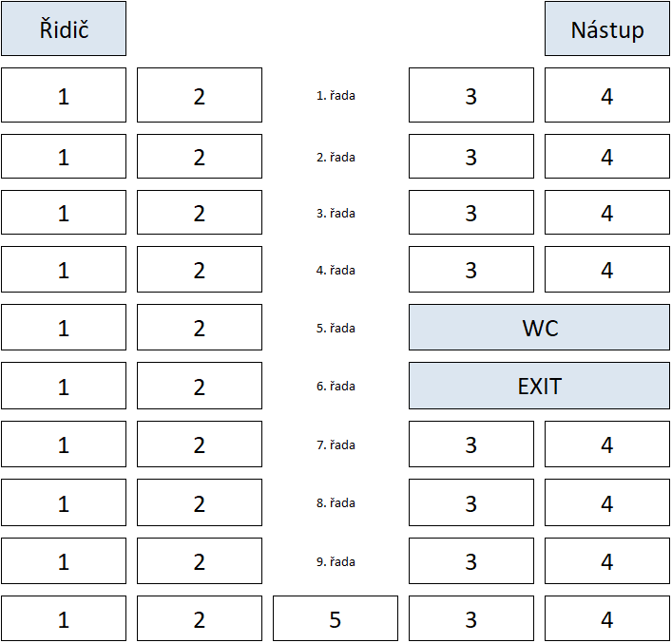The image size is (672, 643).
Task: Choose seat 1 in the 5. řada row
Action: click(x=64, y=328)
